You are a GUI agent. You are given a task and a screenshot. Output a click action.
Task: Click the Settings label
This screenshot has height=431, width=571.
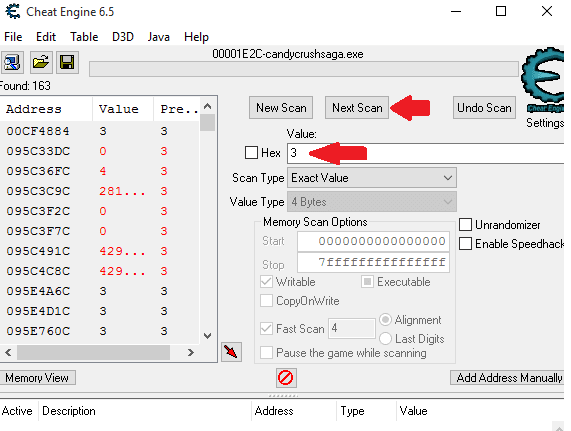tap(545, 123)
